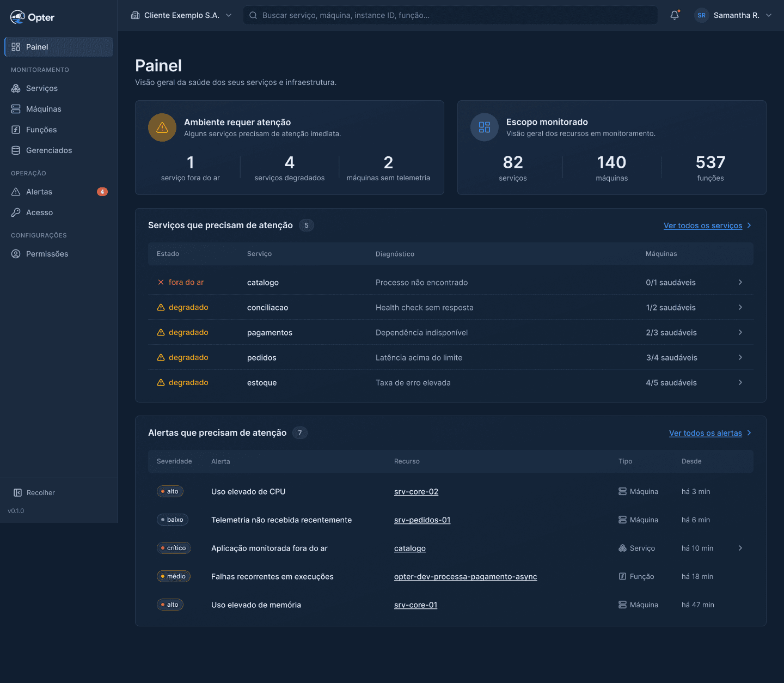Open Máquinas in the sidebar
Image resolution: width=784 pixels, height=683 pixels.
point(59,109)
